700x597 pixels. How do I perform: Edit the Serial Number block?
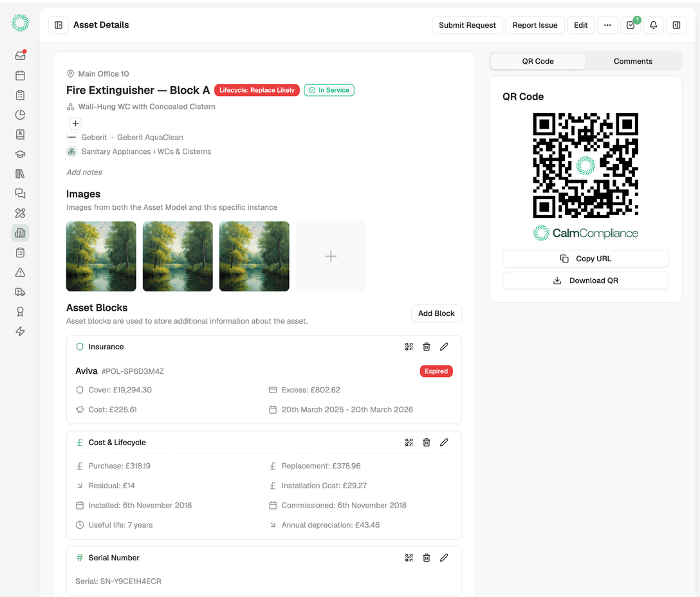pyautogui.click(x=444, y=558)
